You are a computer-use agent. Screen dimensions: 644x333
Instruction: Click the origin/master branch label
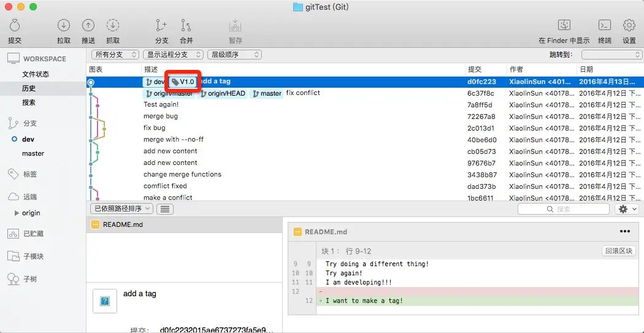170,94
